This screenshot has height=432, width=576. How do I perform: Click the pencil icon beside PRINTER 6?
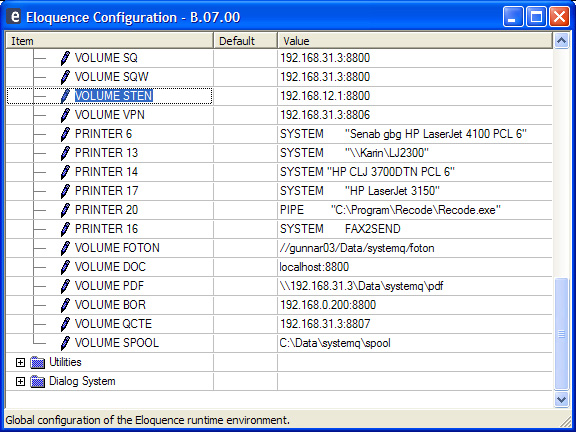tap(65, 134)
